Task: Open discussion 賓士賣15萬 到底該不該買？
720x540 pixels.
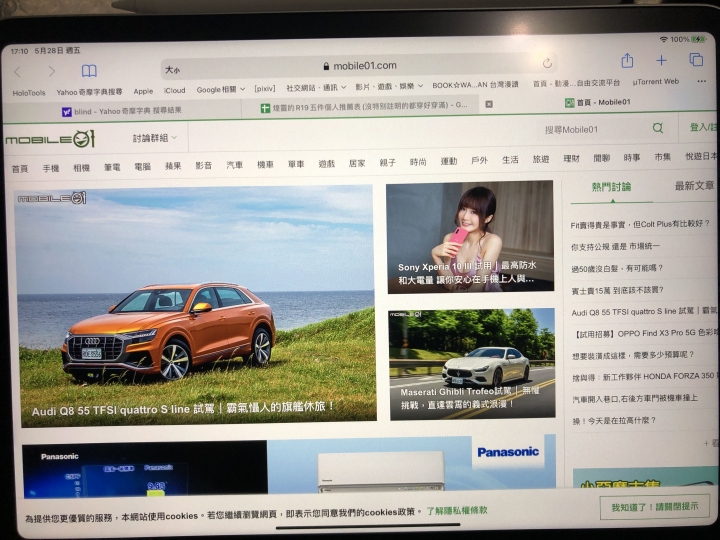Action: [617, 290]
